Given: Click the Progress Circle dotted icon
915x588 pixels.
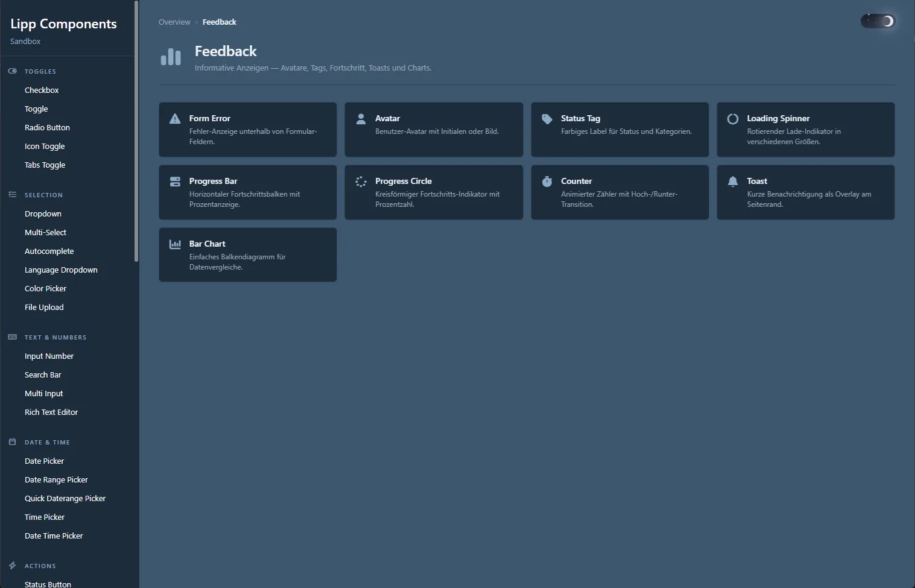Looking at the screenshot, I should point(361,182).
